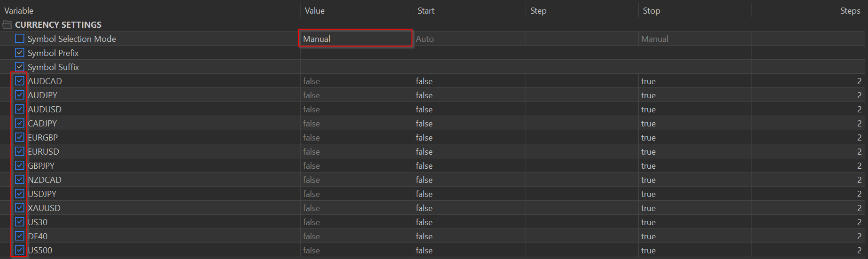
Task: Uncheck the Symbol Prefix checkbox
Action: pos(19,53)
